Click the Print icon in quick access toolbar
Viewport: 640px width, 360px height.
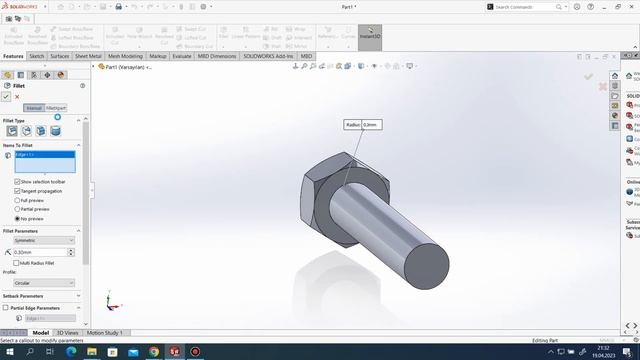[118, 7]
